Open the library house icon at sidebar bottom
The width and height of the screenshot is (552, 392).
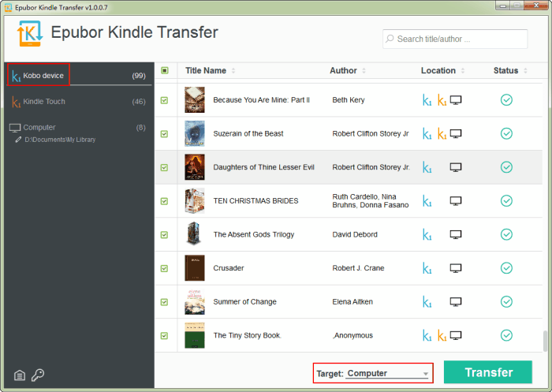click(20, 375)
